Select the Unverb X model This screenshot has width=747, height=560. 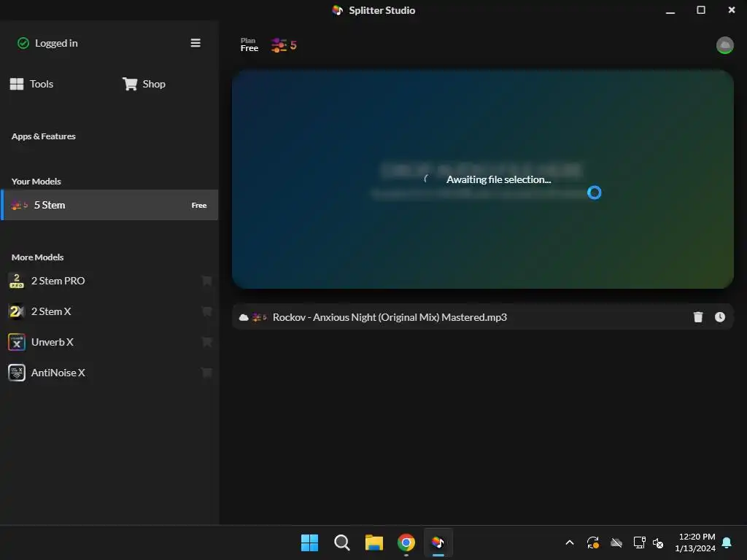(x=109, y=342)
